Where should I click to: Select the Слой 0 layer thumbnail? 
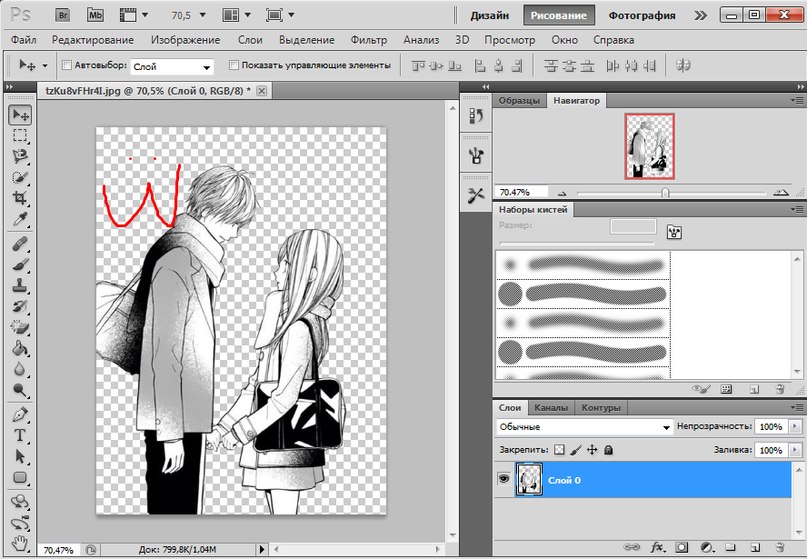point(529,479)
